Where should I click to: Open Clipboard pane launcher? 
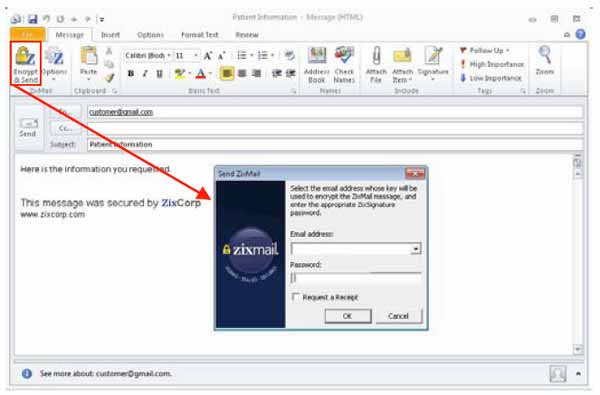[114, 91]
